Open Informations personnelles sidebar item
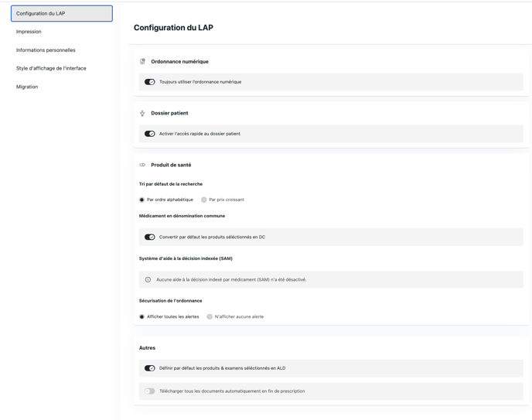Image resolution: width=532 pixels, height=420 pixels. pyautogui.click(x=46, y=50)
